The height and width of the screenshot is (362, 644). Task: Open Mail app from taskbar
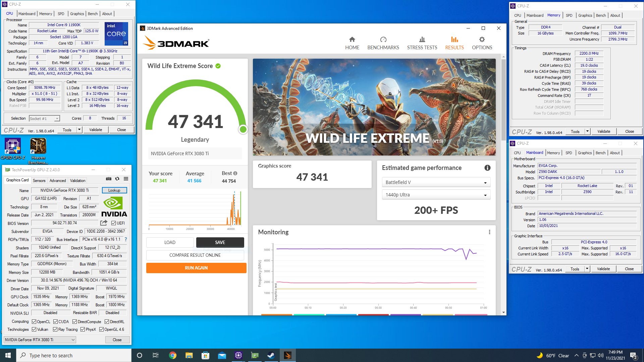click(x=222, y=355)
